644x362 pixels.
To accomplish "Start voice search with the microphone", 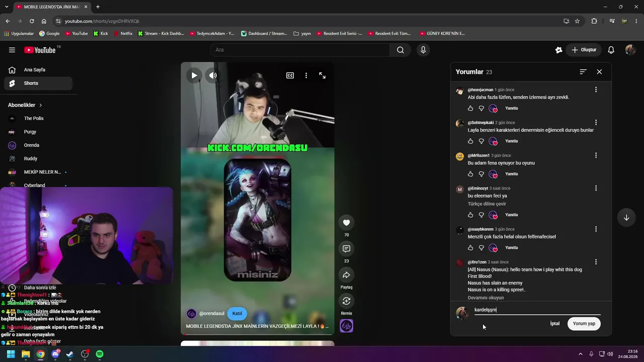I will click(423, 50).
